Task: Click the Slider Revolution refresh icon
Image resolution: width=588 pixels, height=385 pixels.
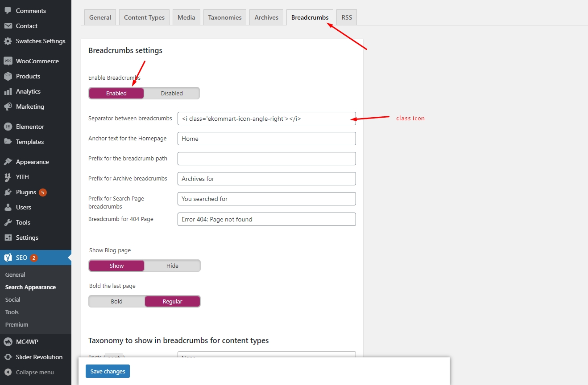Action: (8, 357)
